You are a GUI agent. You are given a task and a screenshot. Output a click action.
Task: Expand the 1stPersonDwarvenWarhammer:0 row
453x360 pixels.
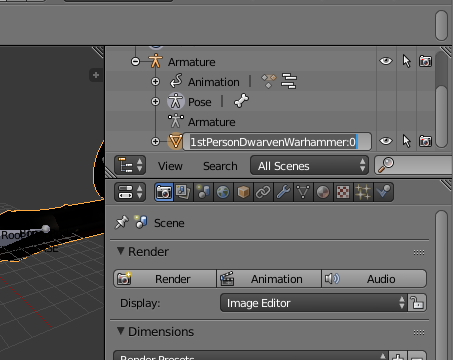(x=155, y=142)
